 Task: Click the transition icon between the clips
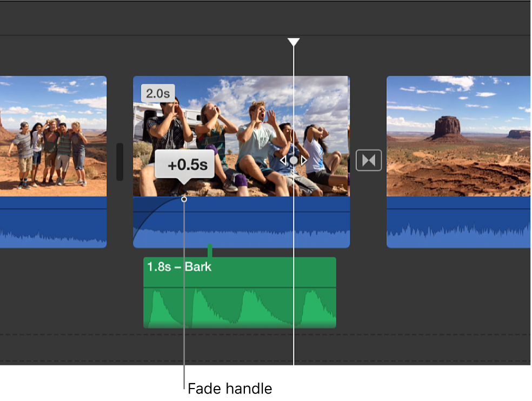pos(369,160)
